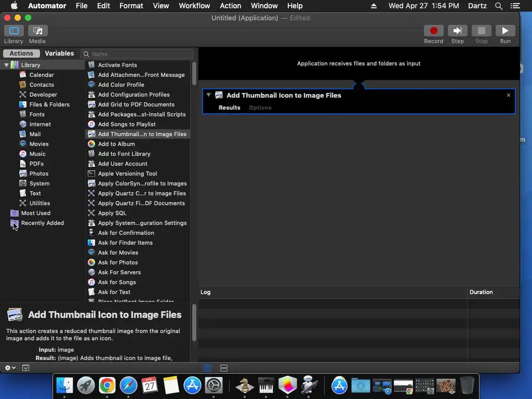Select the Text category
This screenshot has height=399, width=532.
(x=35, y=193)
